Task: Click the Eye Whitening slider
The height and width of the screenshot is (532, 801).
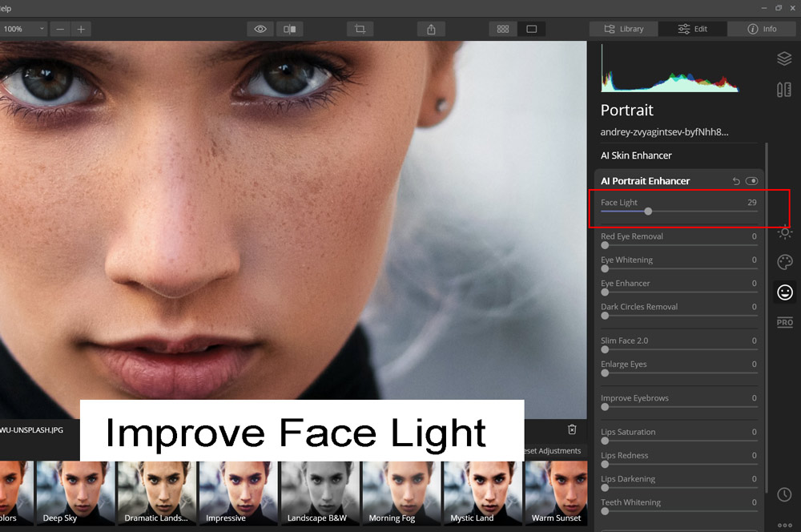Action: coord(679,269)
